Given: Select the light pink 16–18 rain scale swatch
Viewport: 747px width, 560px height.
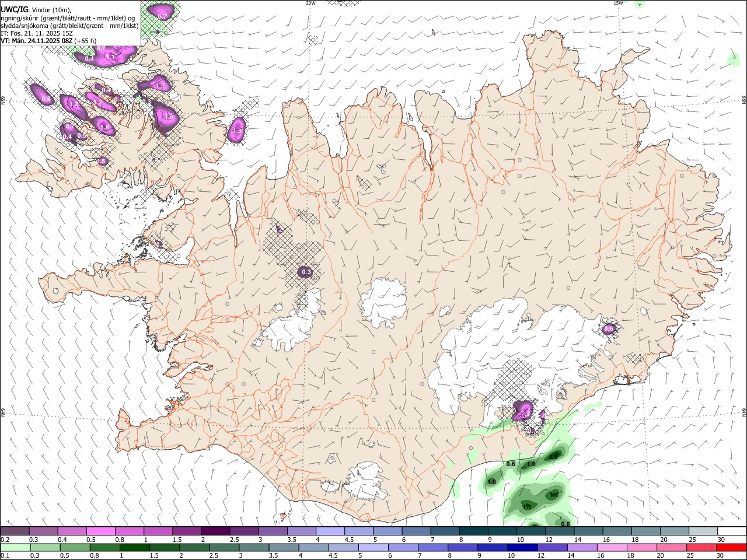Looking at the screenshot, I should pos(612,548).
